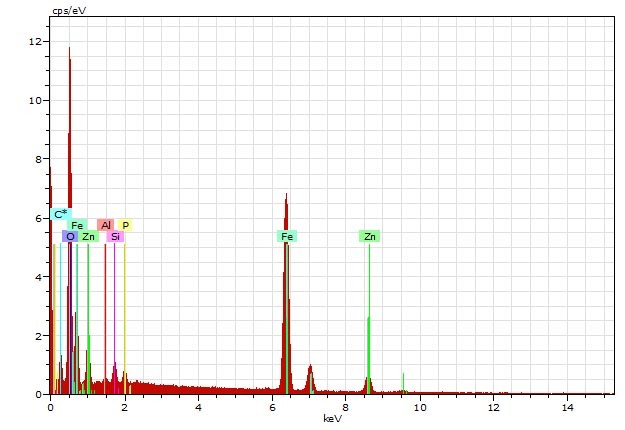
Task: Click the 10 tick label on x-axis
Action: 419,407
